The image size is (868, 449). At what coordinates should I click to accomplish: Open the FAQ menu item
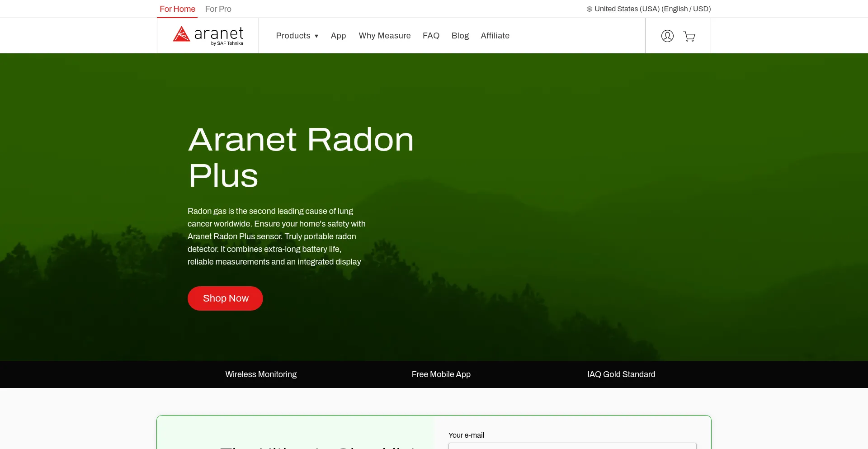(x=431, y=36)
